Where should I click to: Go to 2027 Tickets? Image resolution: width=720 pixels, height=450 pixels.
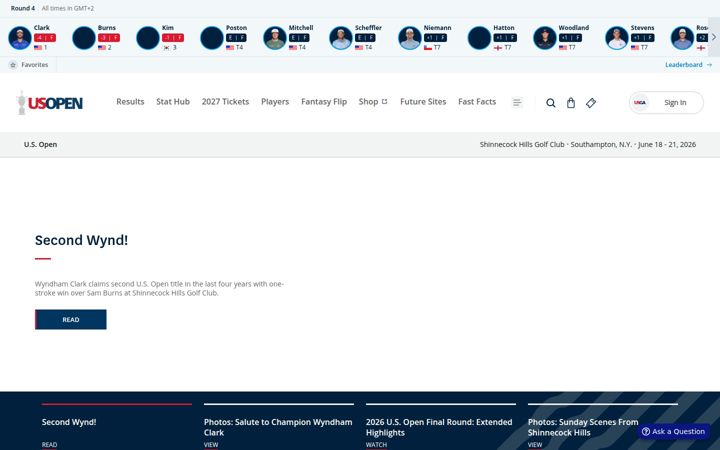[x=225, y=101]
